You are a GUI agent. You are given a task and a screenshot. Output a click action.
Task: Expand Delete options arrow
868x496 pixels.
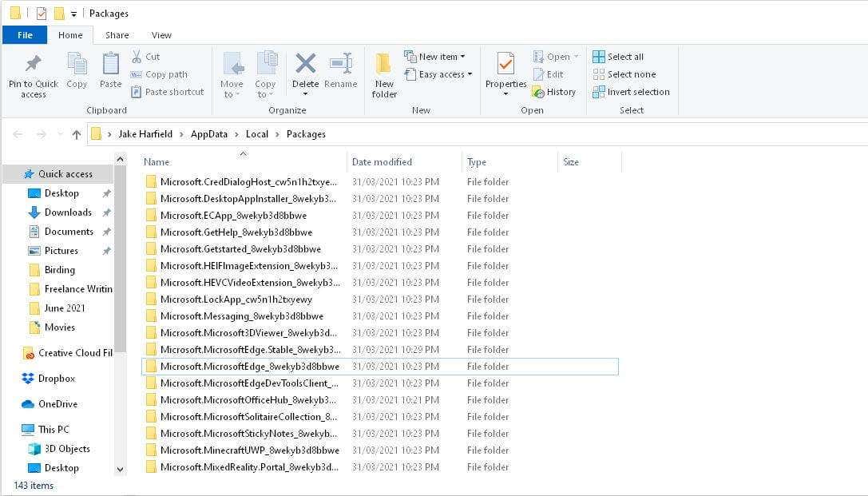point(305,94)
